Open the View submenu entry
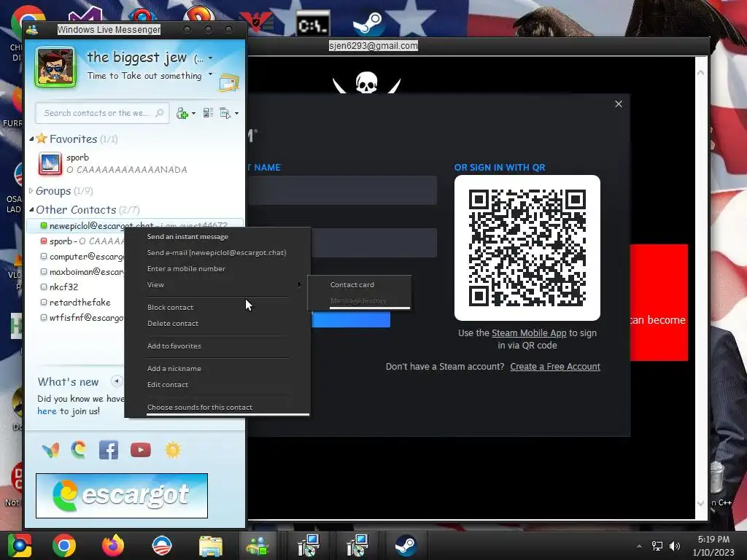The width and height of the screenshot is (747, 560). pyautogui.click(x=217, y=285)
